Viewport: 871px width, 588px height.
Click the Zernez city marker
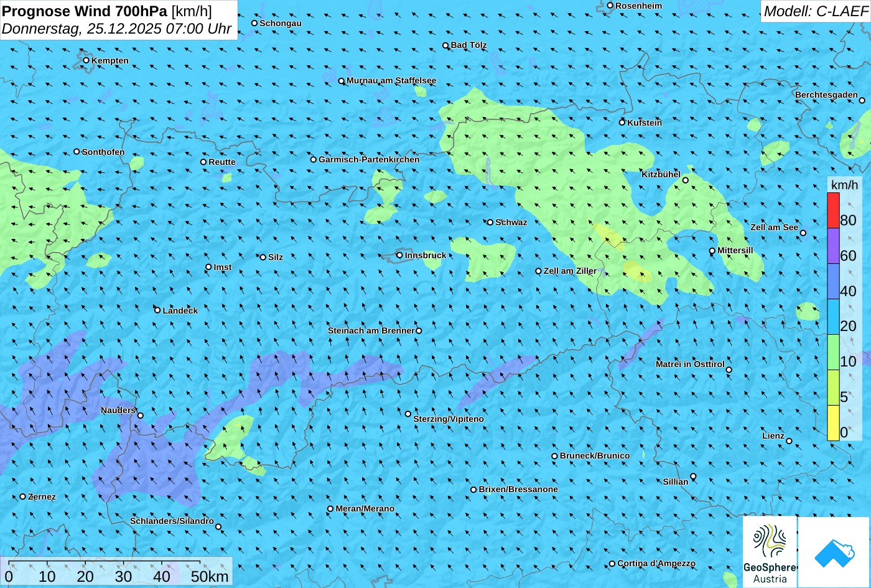[22, 497]
